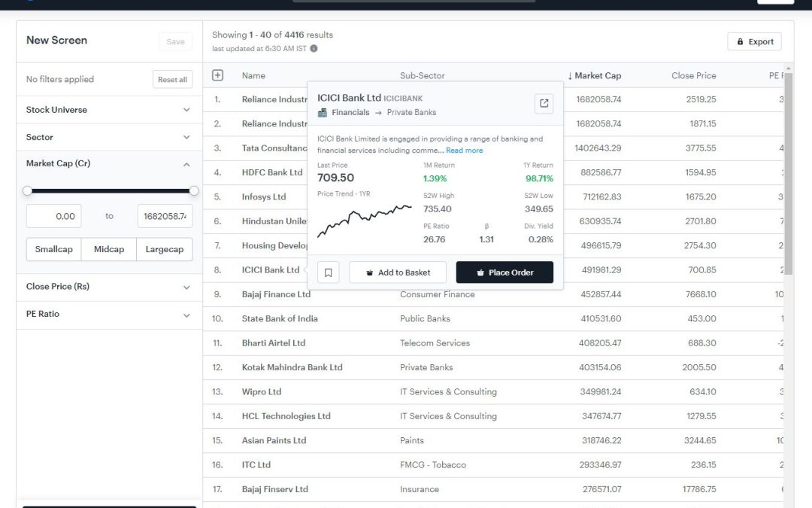The height and width of the screenshot is (508, 812).
Task: Click the minimum market cap input field
Action: (54, 216)
